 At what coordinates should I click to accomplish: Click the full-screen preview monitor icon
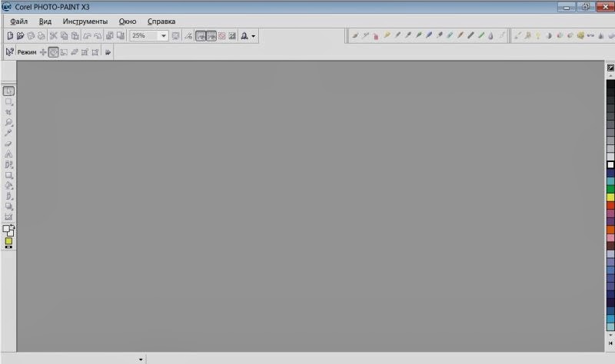[x=176, y=36]
